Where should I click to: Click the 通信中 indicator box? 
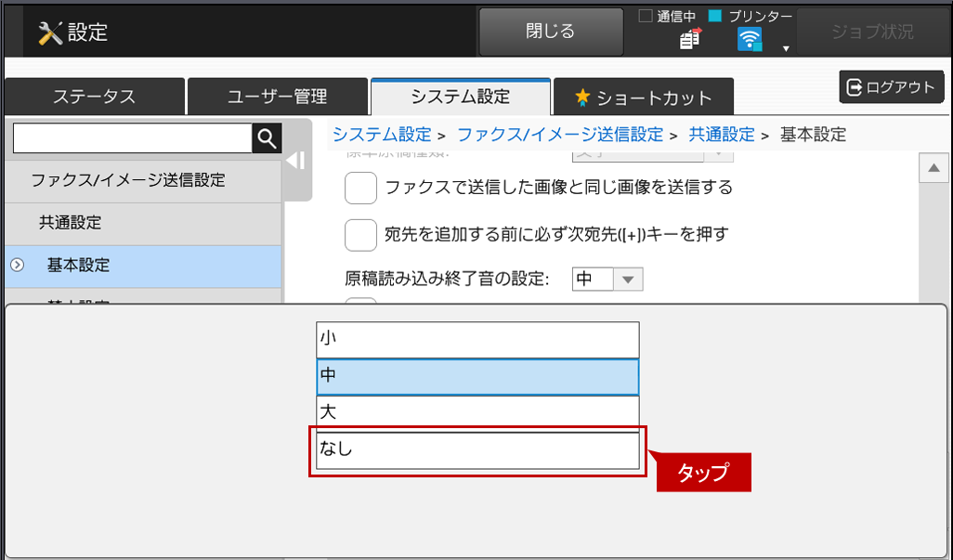(646, 16)
